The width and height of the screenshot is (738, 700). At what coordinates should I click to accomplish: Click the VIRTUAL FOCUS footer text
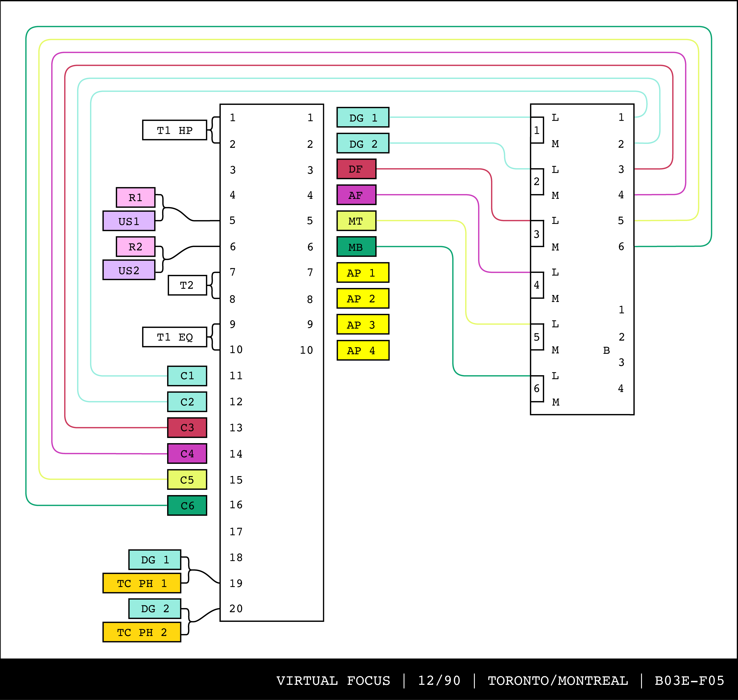pyautogui.click(x=333, y=681)
